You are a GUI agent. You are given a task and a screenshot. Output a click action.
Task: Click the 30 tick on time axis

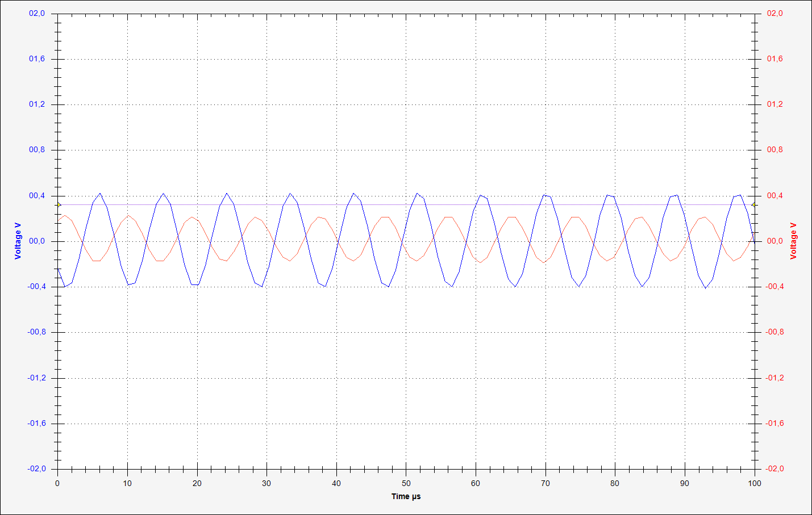point(266,483)
